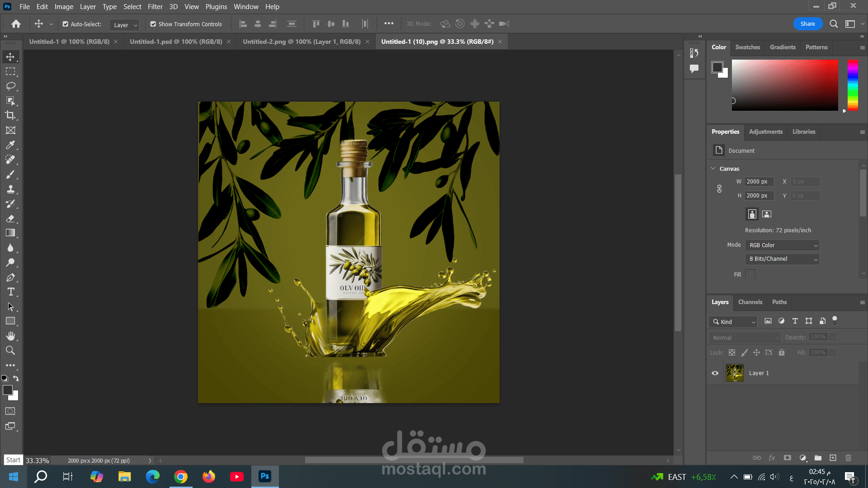Toggle the Auto-Select checkbox

point(66,24)
